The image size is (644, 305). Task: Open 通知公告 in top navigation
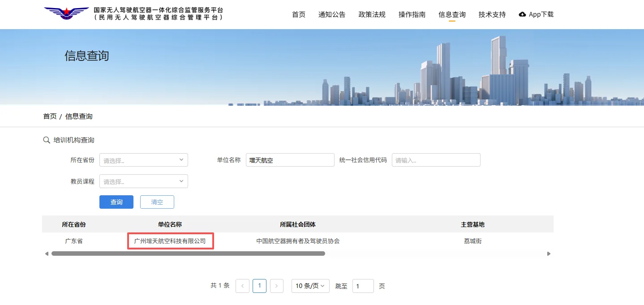[x=332, y=14]
